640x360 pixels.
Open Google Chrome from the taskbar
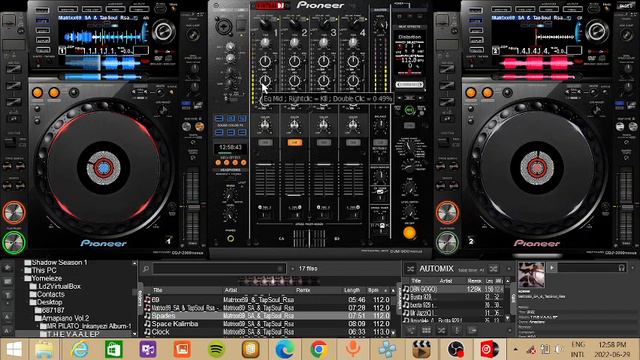coord(319,349)
